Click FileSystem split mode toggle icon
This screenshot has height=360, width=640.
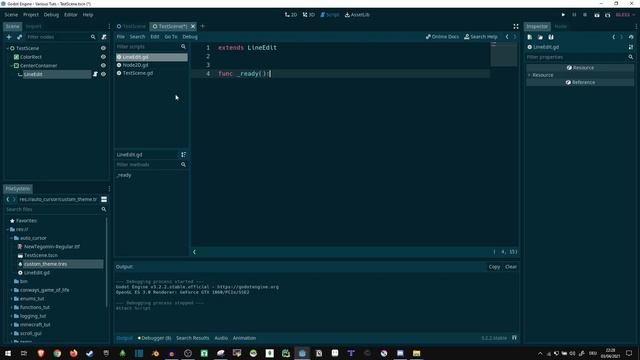point(104,199)
